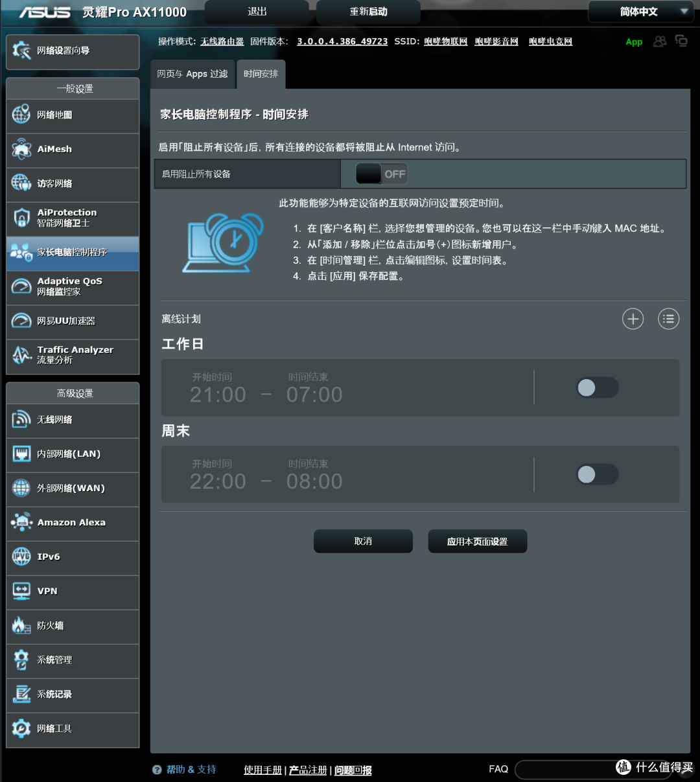Open the 咆哮影音网 SSID link
The image size is (700, 782).
(x=496, y=41)
